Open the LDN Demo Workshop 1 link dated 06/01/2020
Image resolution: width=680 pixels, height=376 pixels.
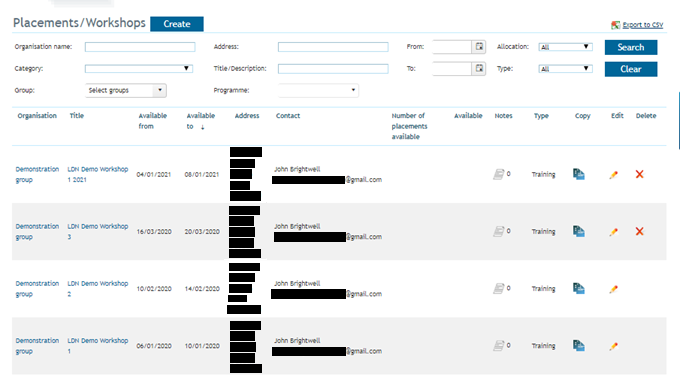point(98,346)
